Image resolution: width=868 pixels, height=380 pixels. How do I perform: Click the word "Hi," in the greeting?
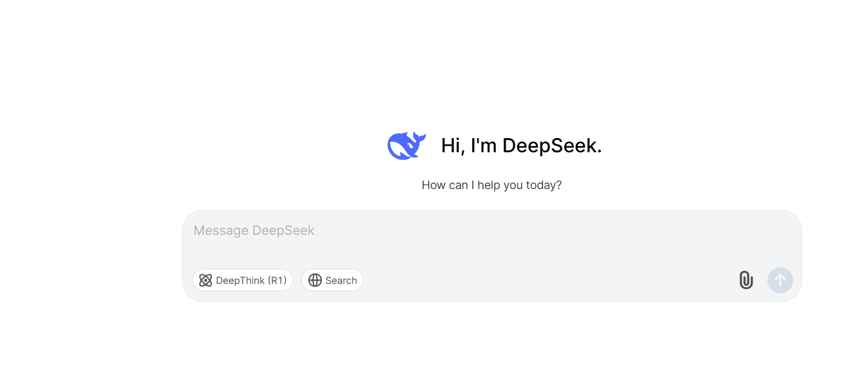pos(453,146)
